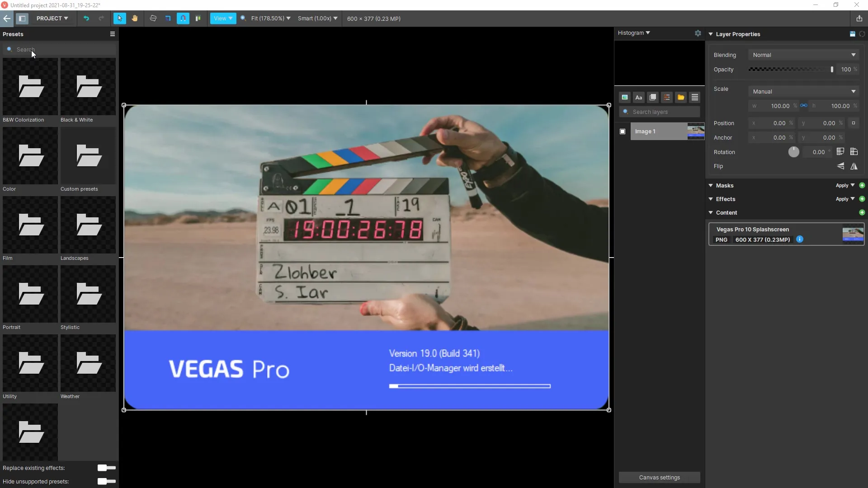Click the Redo button in toolbar

100,19
